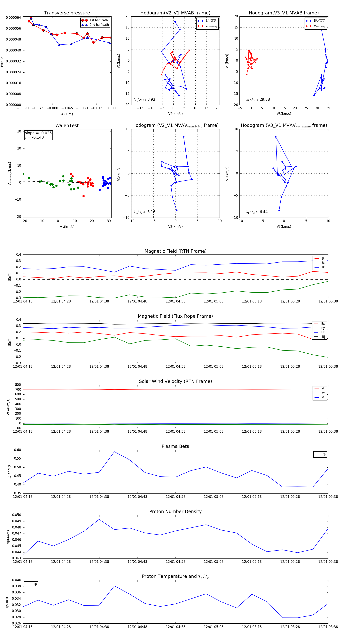Select the Br legend entry

pyautogui.click(x=320, y=259)
